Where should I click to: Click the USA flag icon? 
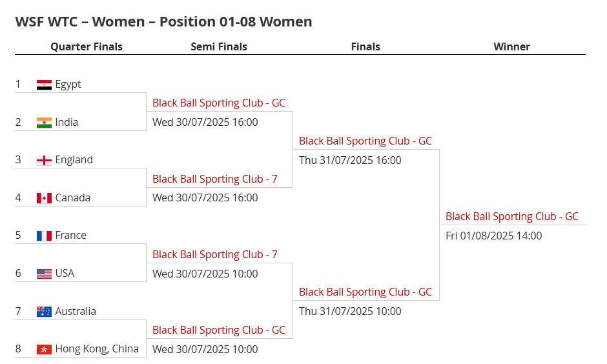44,274
